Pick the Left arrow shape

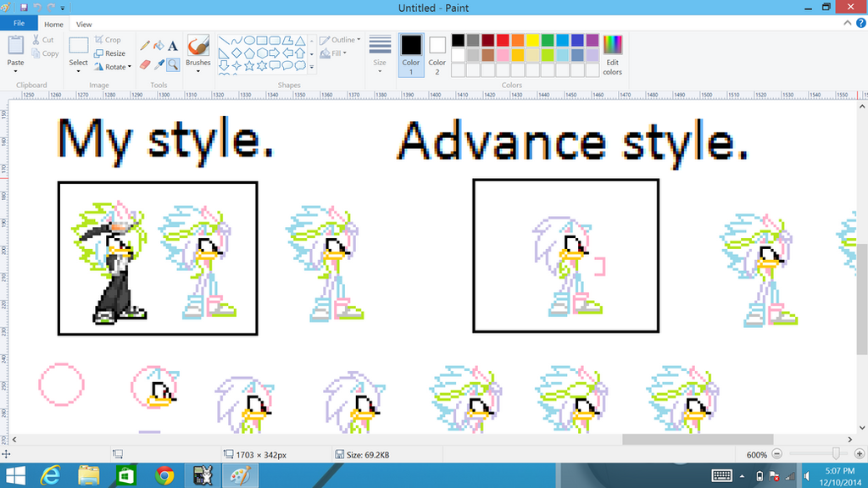[287, 53]
